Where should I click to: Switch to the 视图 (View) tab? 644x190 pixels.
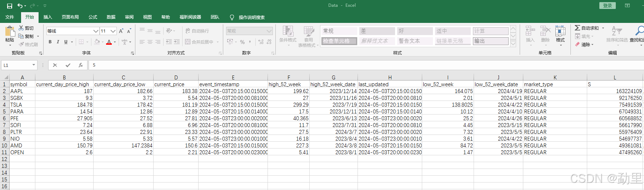[x=148, y=17]
